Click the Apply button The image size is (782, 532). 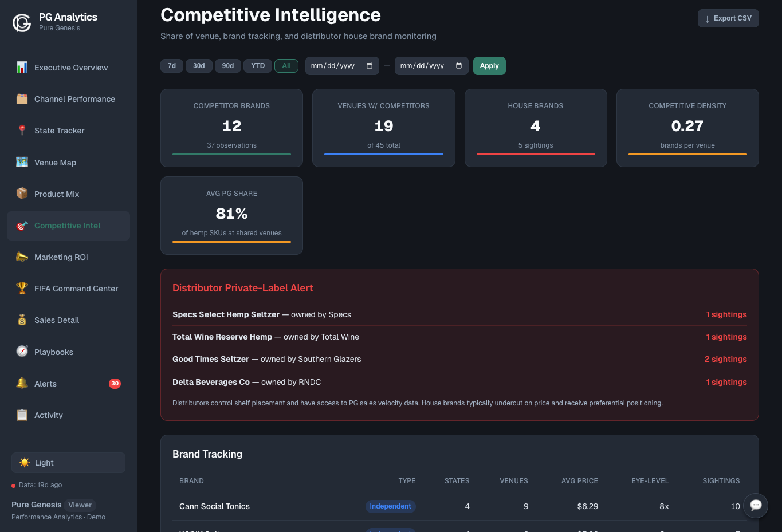coord(489,65)
